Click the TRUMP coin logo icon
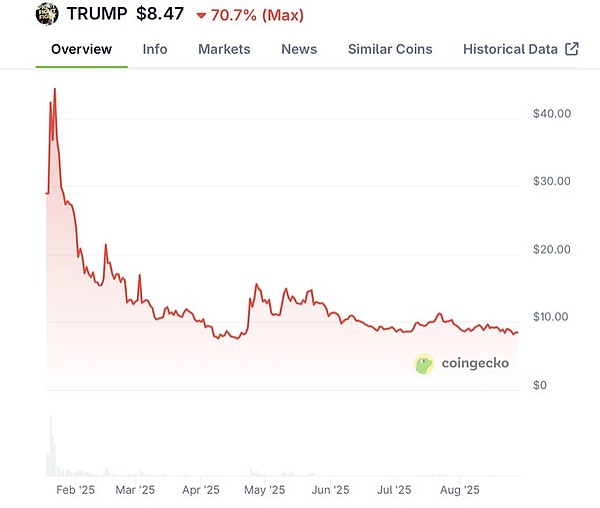Viewport: 600px width, 508px height. 47,15
